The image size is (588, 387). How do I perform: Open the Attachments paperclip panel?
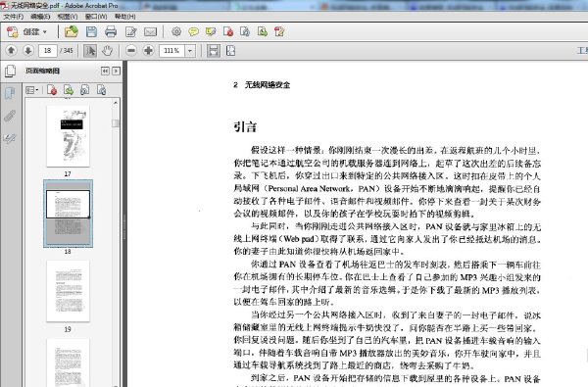[x=10, y=116]
